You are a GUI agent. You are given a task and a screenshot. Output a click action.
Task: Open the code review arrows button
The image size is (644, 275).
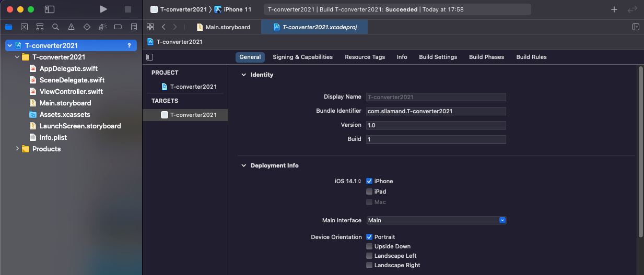[633, 9]
